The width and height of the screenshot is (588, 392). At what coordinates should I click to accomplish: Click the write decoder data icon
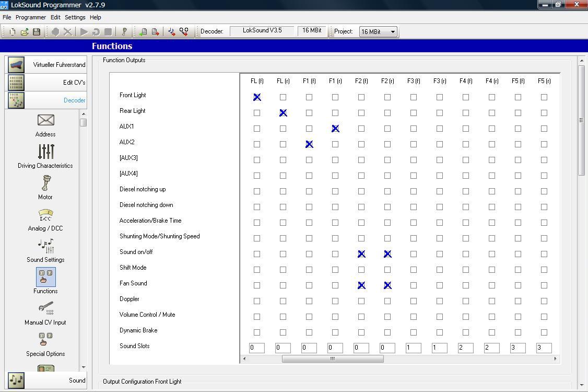click(155, 32)
